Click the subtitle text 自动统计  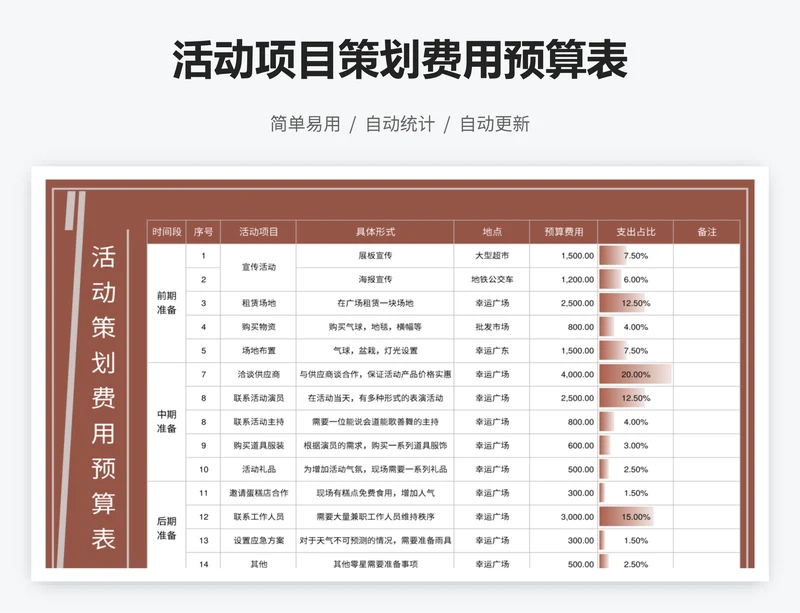click(x=400, y=124)
